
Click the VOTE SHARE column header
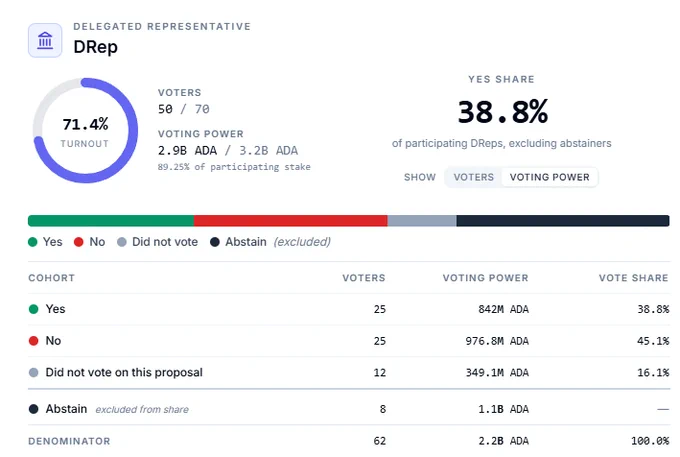point(634,278)
